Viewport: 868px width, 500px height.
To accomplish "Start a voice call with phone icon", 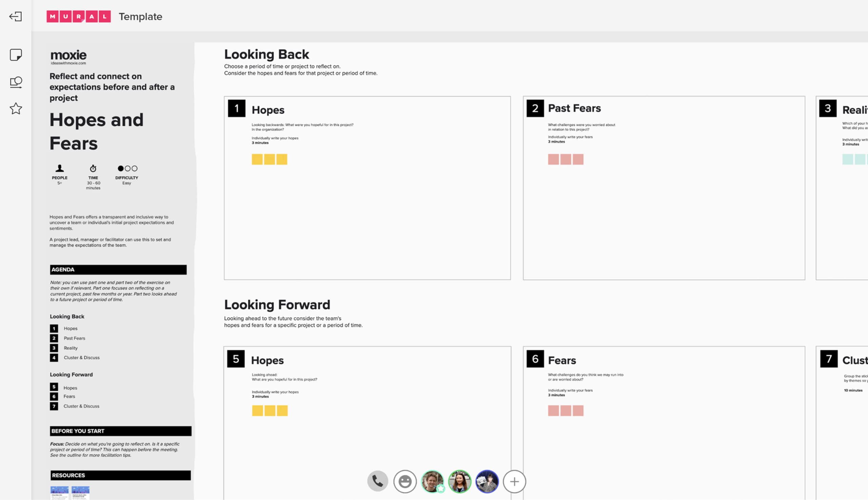I will pyautogui.click(x=377, y=481).
